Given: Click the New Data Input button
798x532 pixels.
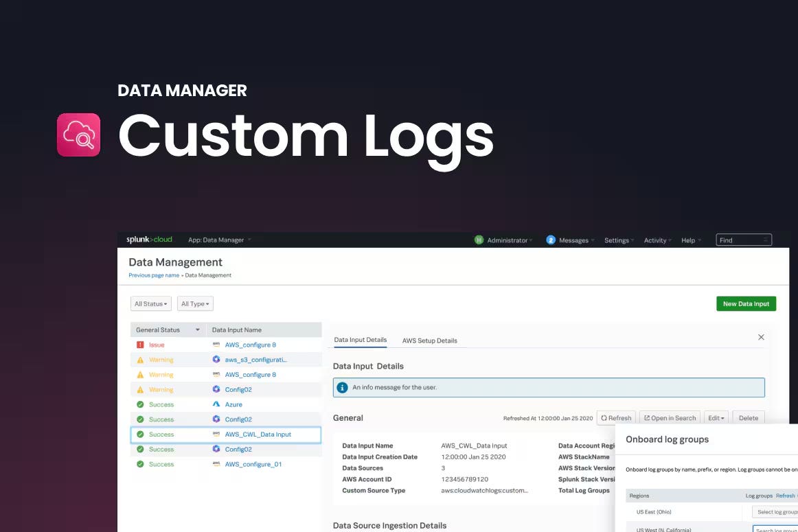Looking at the screenshot, I should tap(746, 303).
